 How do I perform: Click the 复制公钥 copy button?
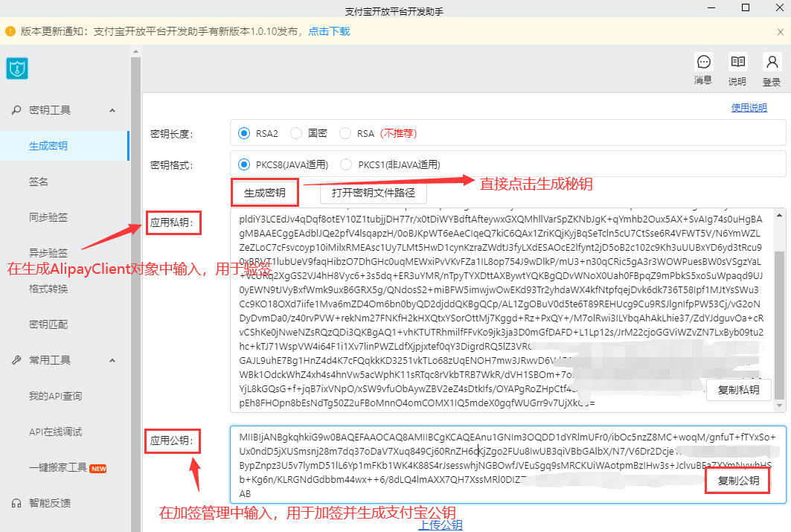click(738, 481)
